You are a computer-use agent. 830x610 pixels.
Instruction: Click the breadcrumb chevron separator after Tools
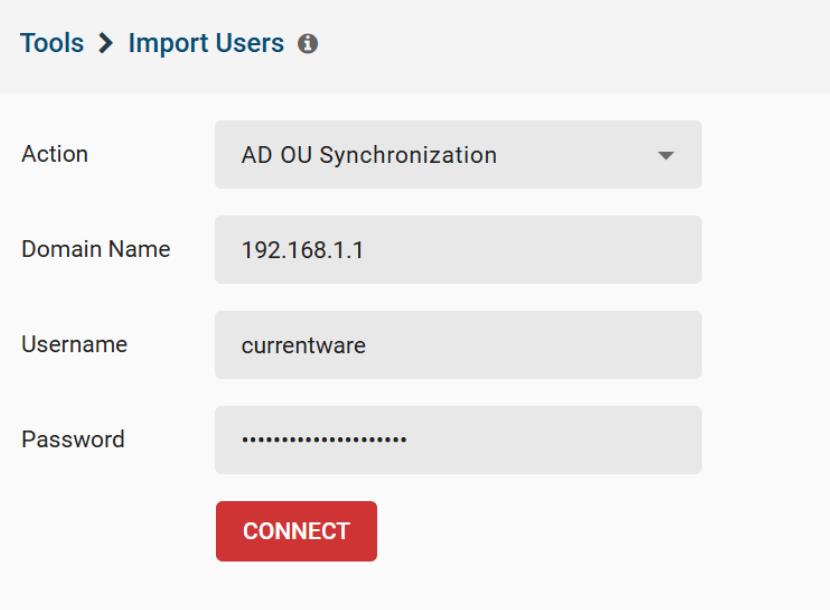point(106,43)
